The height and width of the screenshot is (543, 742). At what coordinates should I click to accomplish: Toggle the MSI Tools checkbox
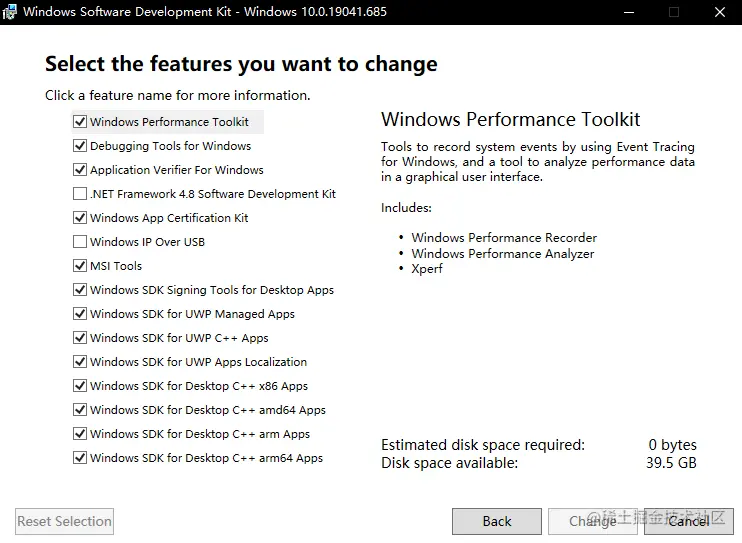tap(80, 266)
